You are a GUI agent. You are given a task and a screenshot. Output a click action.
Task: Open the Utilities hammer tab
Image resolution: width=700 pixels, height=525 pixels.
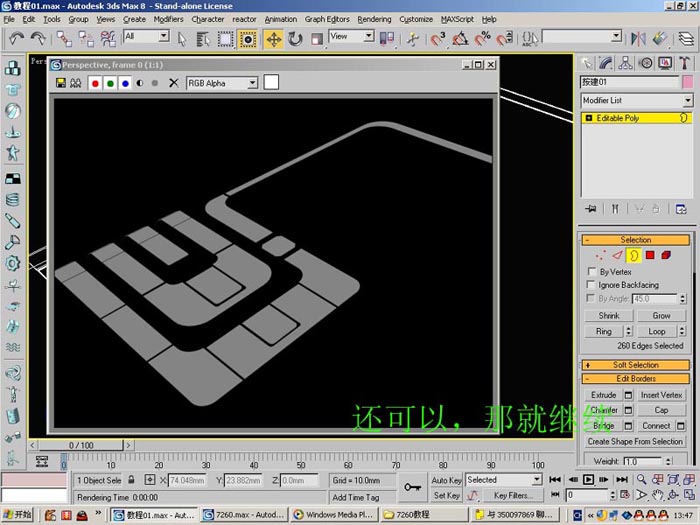684,63
